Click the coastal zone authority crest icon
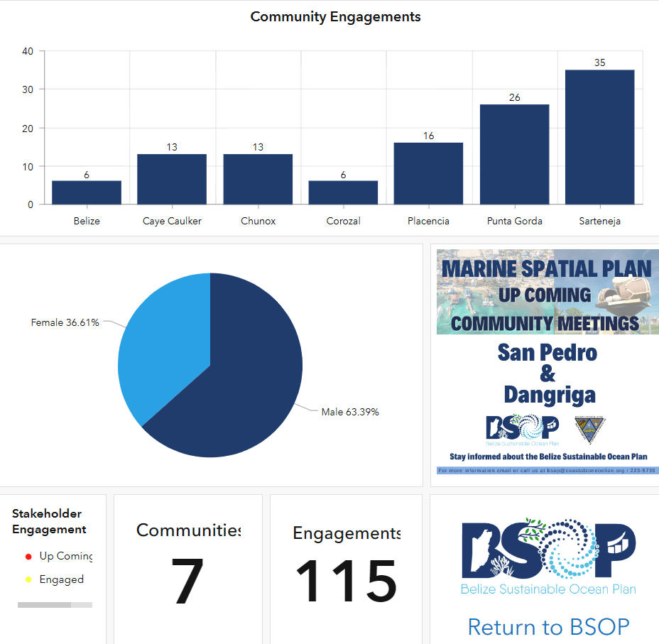The image size is (659, 644). 589,426
